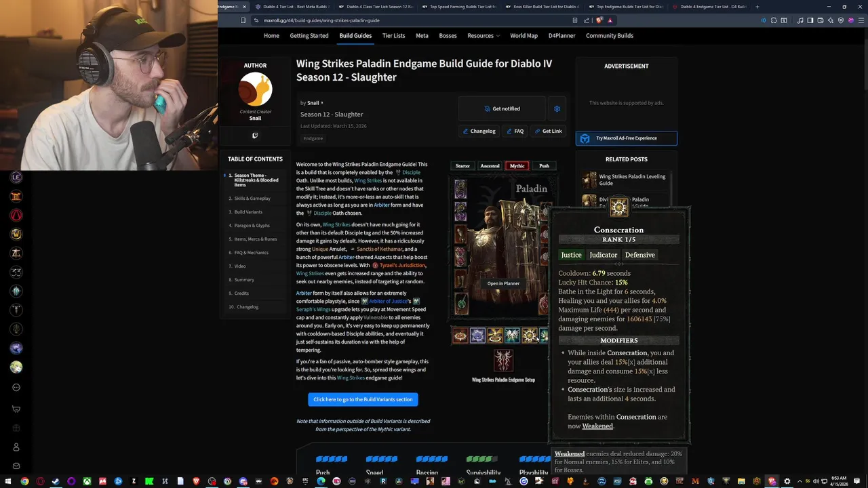The width and height of the screenshot is (868, 488).
Task: Click the user profile icon in left sidebar
Action: coord(17,447)
